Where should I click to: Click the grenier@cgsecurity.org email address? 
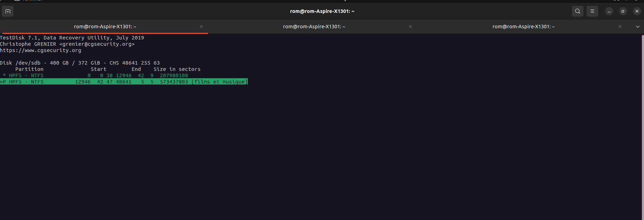97,44
